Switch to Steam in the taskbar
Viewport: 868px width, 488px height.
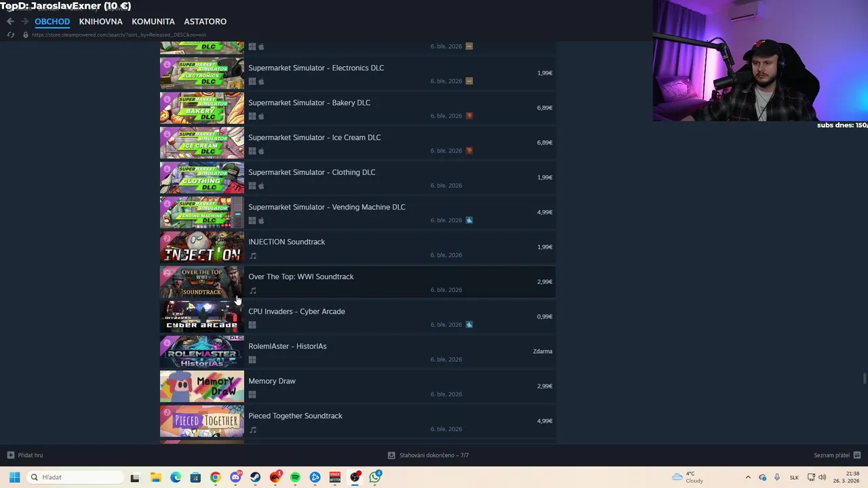point(255,477)
